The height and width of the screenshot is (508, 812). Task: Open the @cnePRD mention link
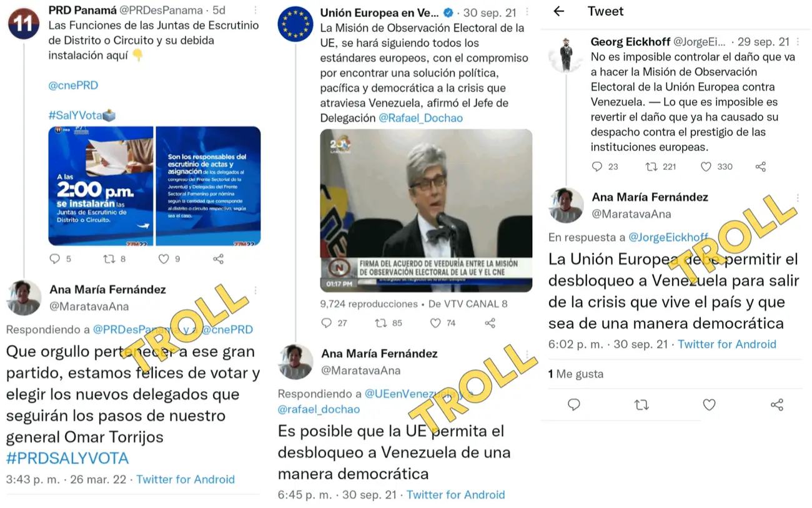(x=73, y=85)
